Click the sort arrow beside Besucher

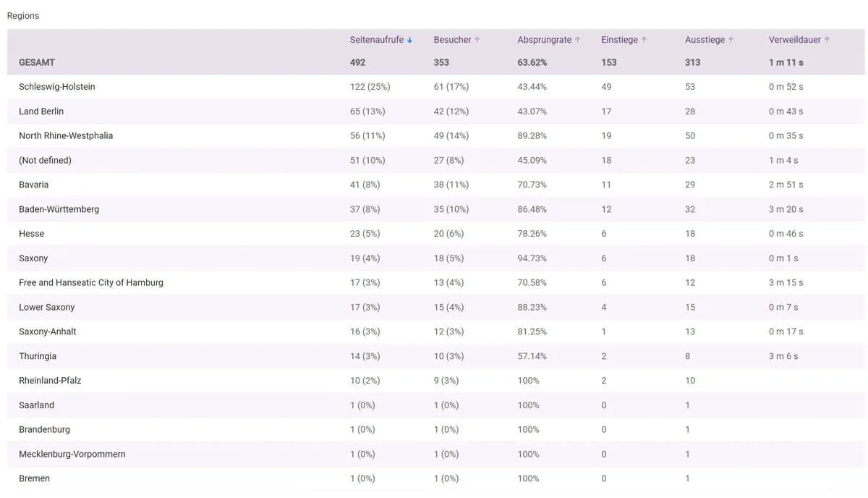(477, 41)
